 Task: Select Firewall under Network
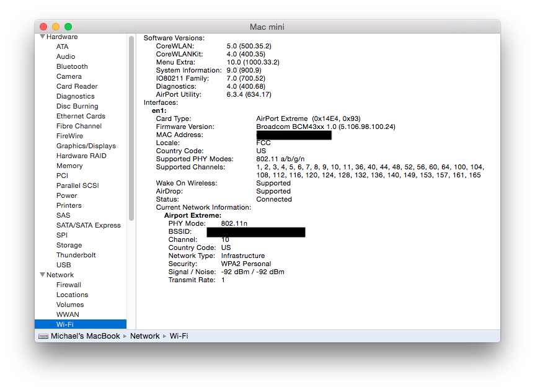[x=69, y=285]
